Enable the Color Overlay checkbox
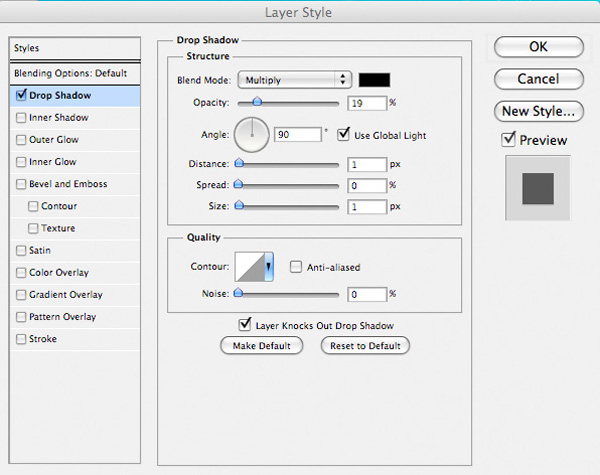600x475 pixels. point(21,273)
